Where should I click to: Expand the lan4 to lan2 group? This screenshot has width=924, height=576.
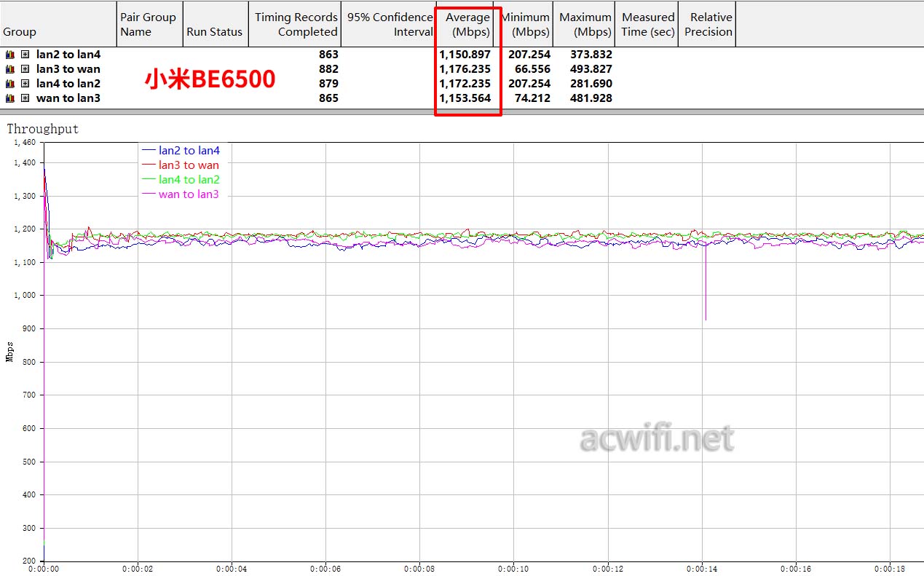(25, 84)
